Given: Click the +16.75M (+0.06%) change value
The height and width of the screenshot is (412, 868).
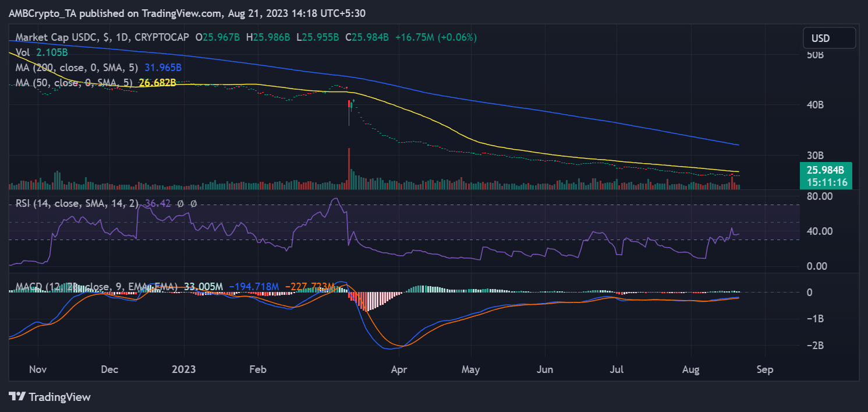Looking at the screenshot, I should [x=436, y=37].
